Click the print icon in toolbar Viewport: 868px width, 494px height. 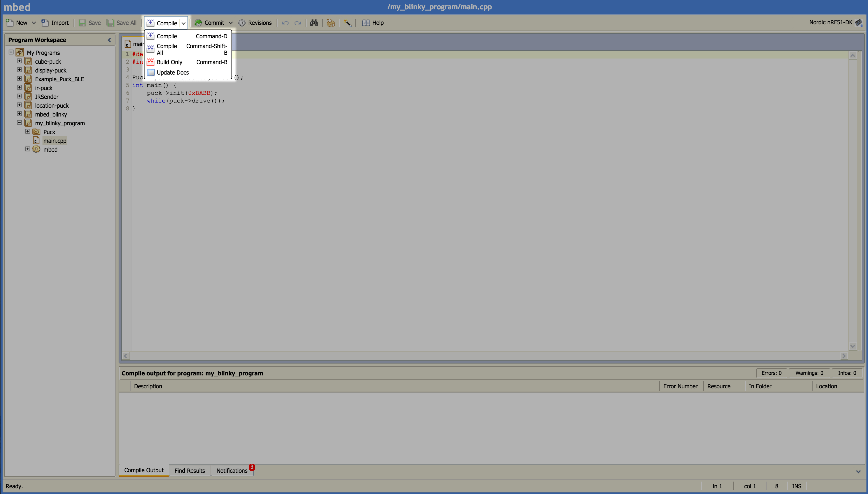coord(330,23)
